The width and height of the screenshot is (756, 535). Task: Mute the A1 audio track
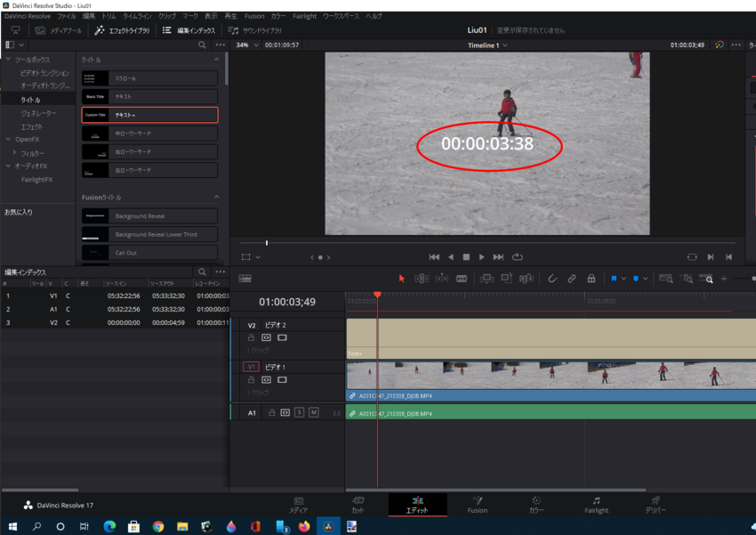tap(314, 412)
